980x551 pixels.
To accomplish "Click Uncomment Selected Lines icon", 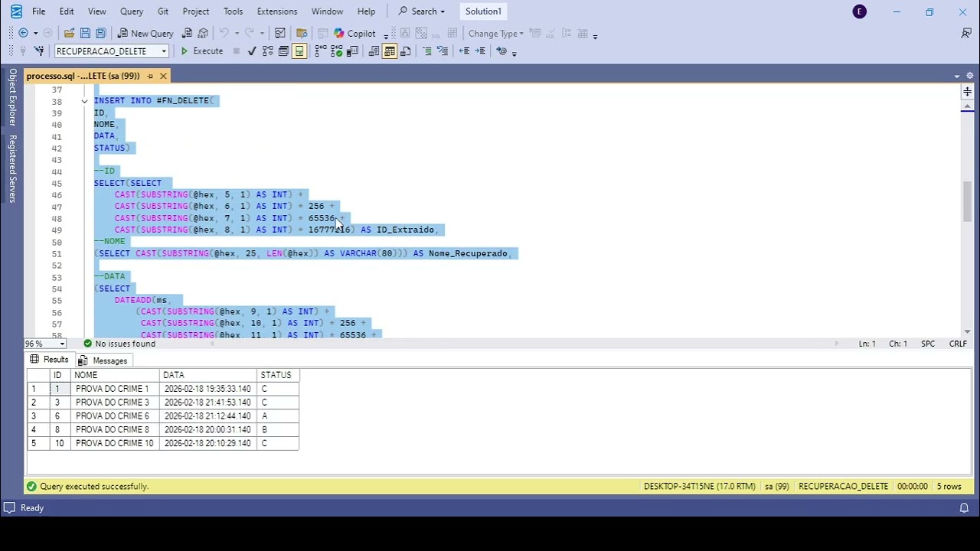I will pyautogui.click(x=443, y=51).
